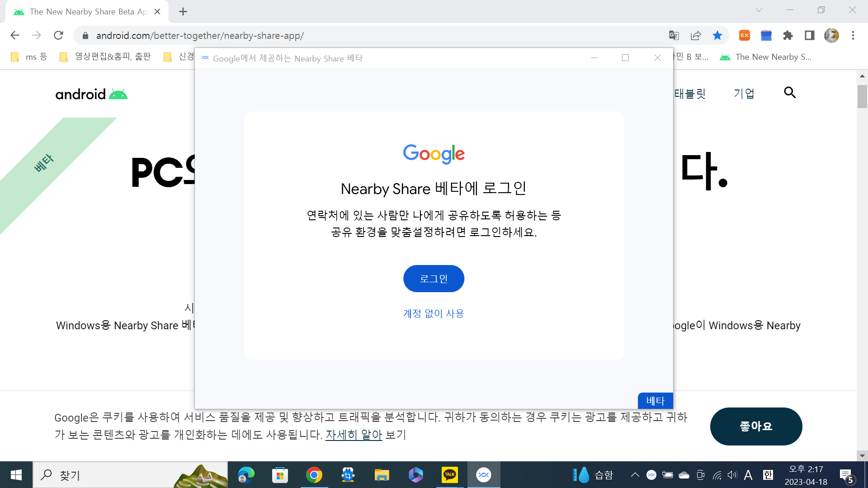Open Microsoft Store from taskbar
Viewport: 868px width, 488px height.
280,475
